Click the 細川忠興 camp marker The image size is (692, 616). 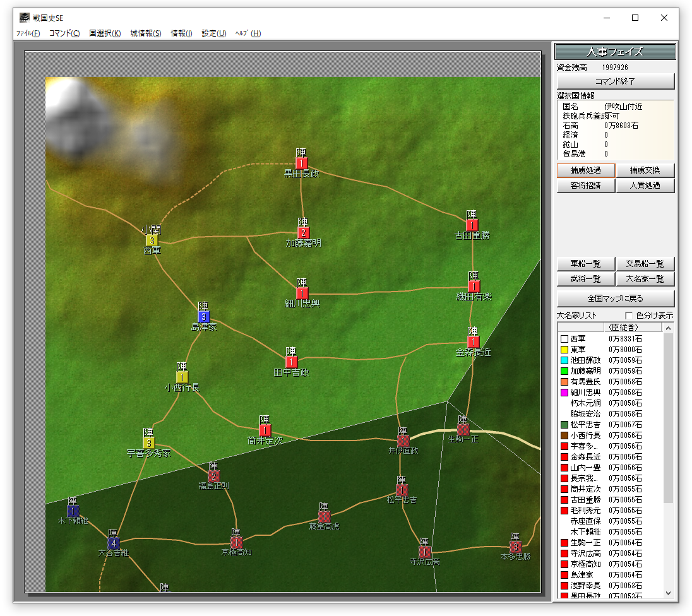pos(302,293)
